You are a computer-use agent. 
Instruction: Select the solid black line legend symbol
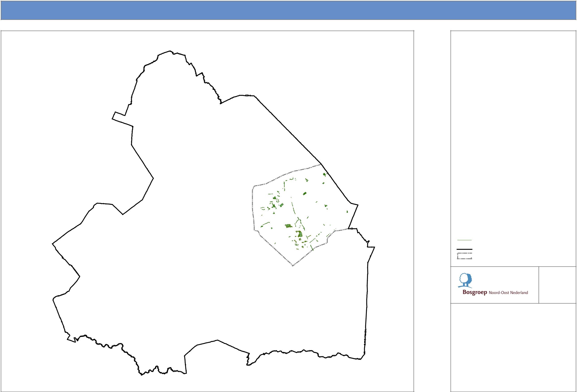pyautogui.click(x=464, y=249)
